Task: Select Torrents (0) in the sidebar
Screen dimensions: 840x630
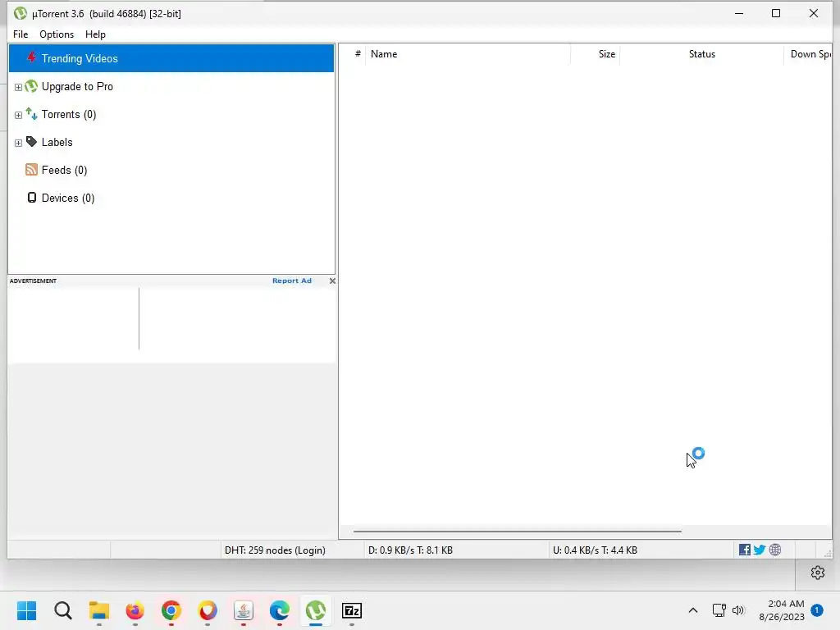Action: tap(69, 114)
